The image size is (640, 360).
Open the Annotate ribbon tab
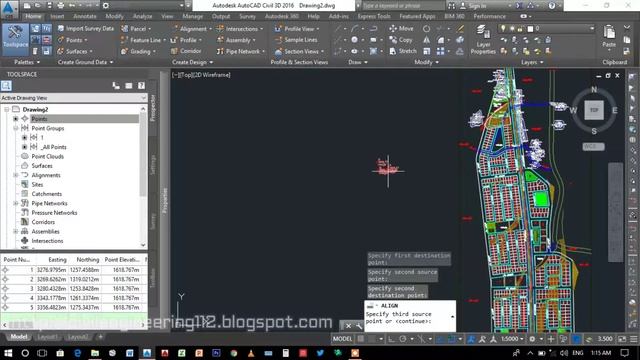tap(84, 16)
